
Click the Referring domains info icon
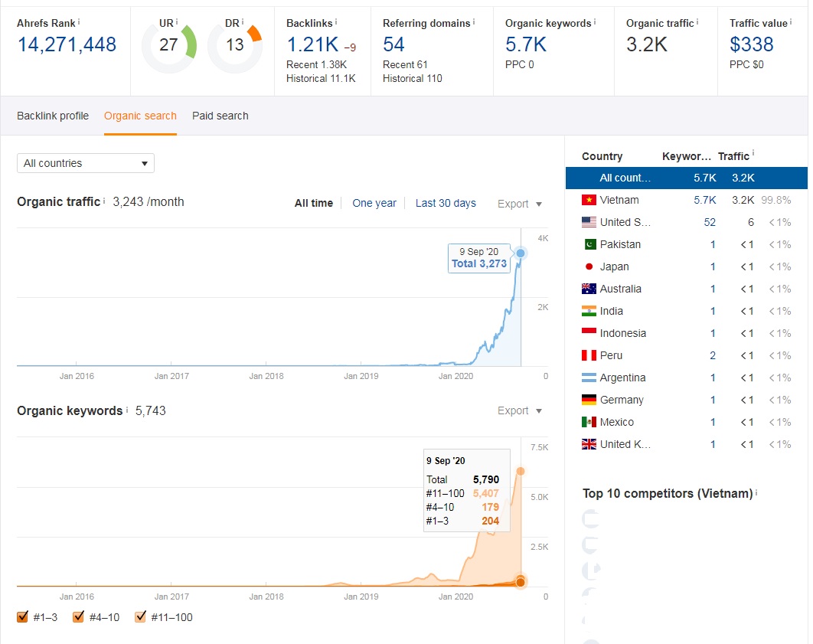tap(474, 21)
